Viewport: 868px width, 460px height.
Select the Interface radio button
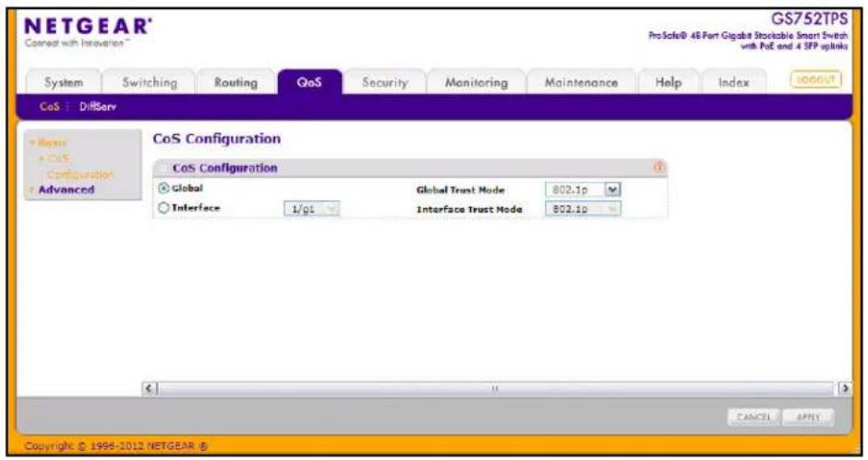163,208
